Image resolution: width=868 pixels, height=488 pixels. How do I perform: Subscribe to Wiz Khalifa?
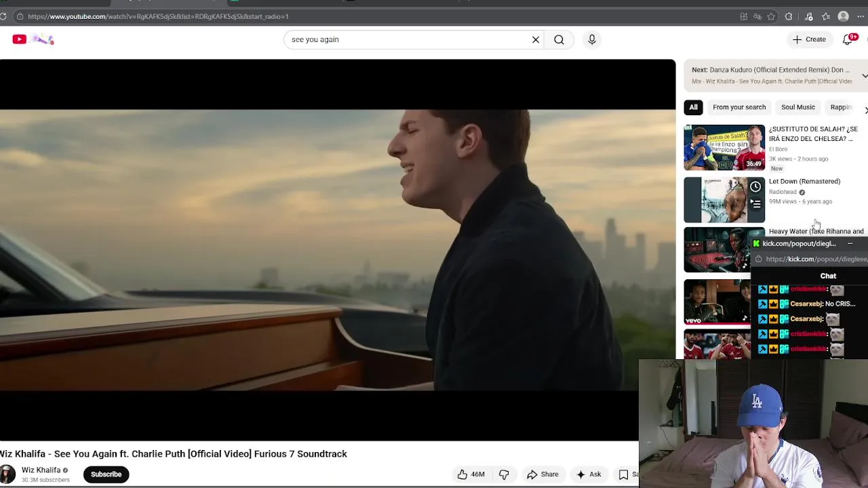pos(106,474)
